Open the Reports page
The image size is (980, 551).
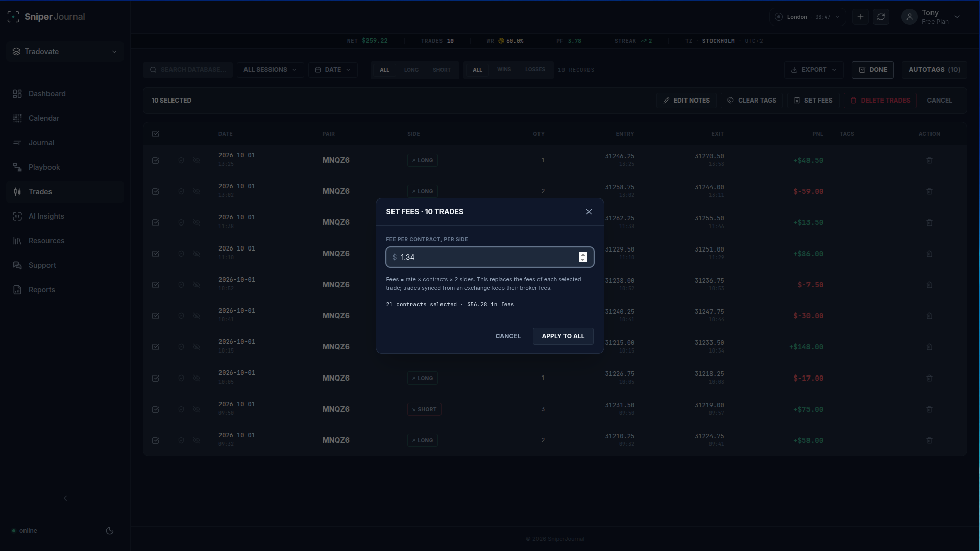coord(65,290)
